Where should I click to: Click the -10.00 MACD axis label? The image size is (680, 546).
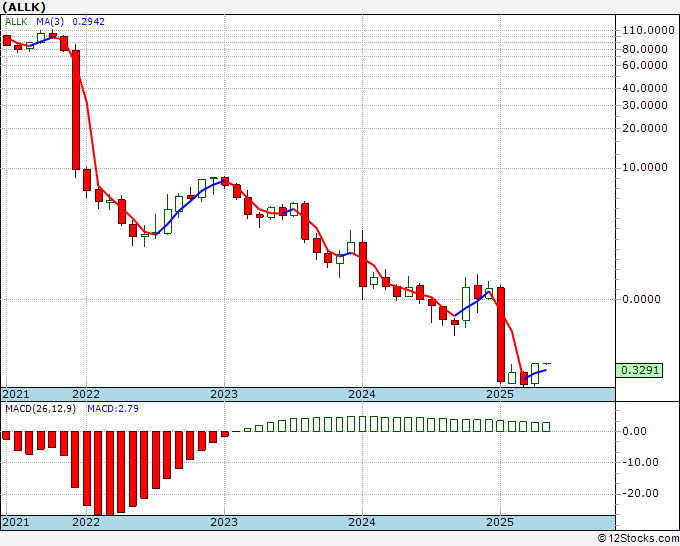click(640, 462)
